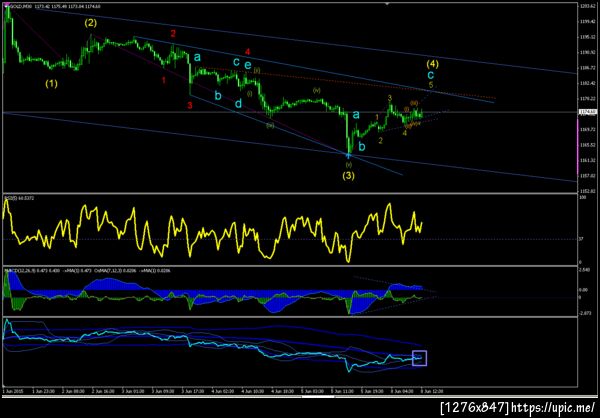The height and width of the screenshot is (418, 600).
Task: Click the 1186.72 price axis value
Action: click(588, 68)
